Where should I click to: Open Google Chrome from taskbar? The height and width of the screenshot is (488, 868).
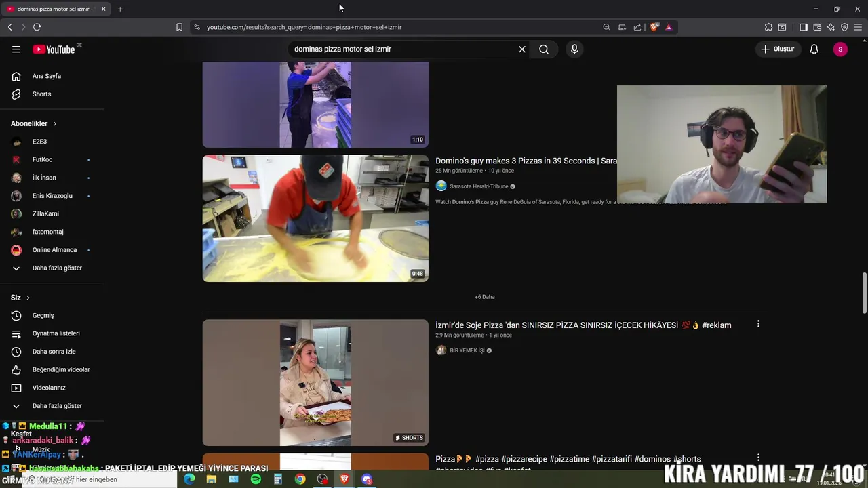tap(300, 479)
